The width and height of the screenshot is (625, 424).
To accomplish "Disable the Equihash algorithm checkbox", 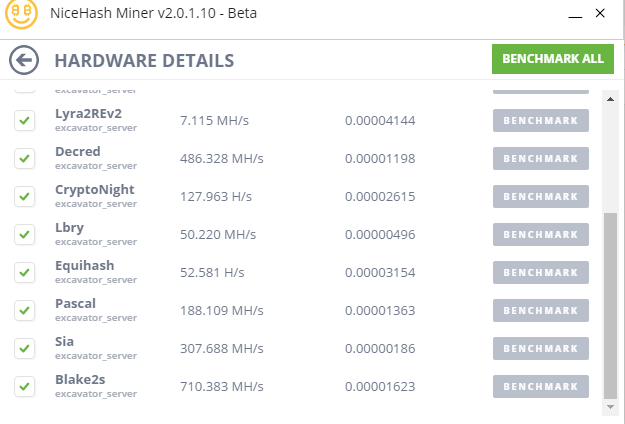I will click(25, 273).
